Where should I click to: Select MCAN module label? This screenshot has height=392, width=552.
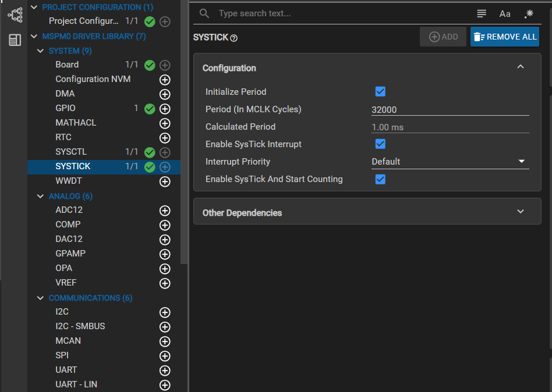click(68, 341)
